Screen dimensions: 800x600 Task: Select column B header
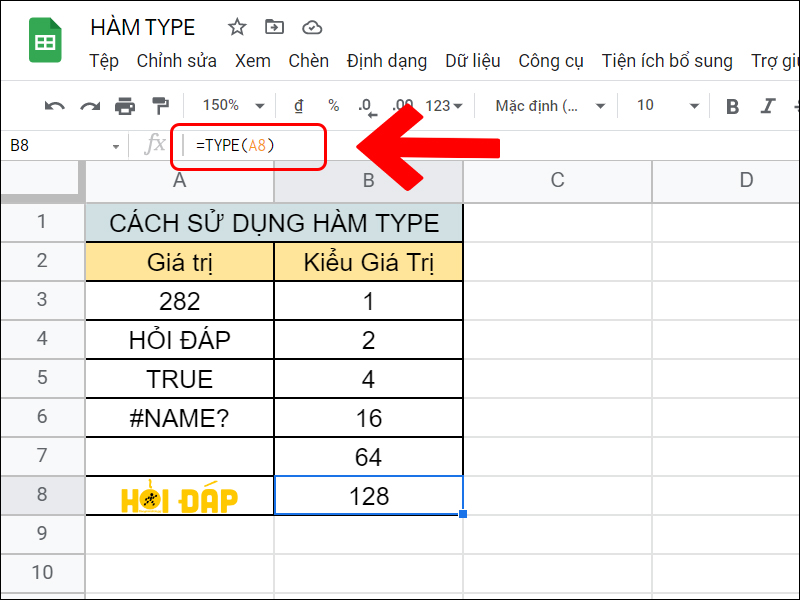(368, 181)
